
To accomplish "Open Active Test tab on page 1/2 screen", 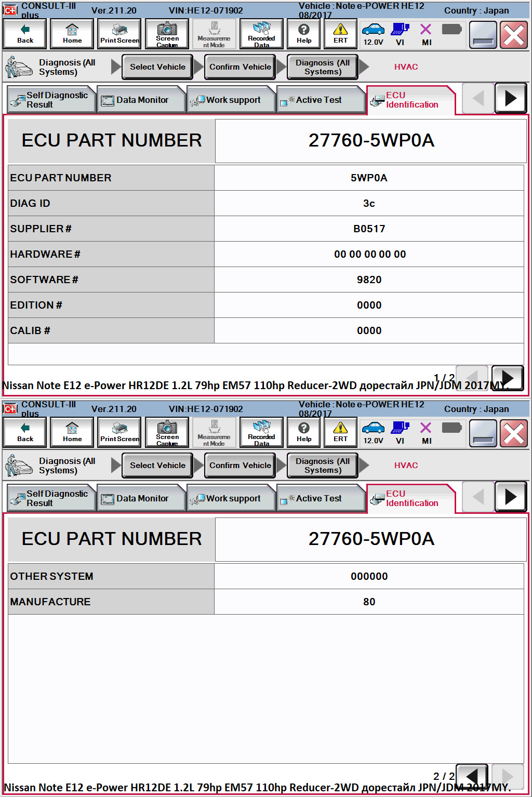I will tap(321, 100).
